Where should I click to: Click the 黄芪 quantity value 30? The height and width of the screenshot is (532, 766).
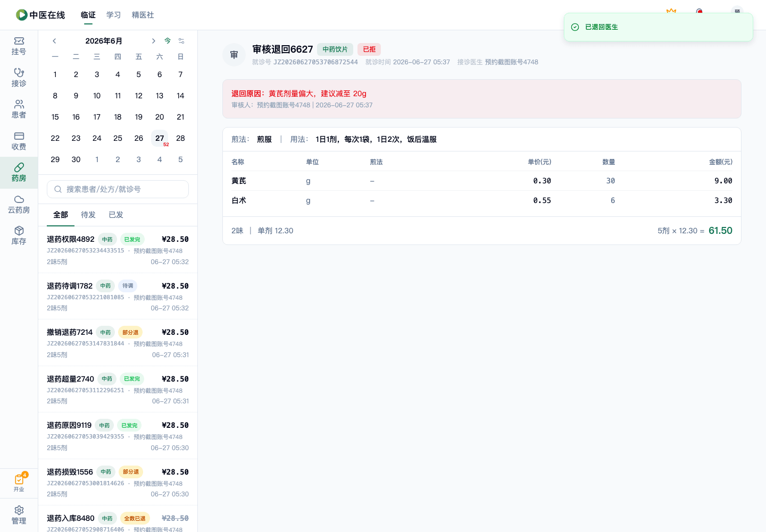(x=611, y=181)
